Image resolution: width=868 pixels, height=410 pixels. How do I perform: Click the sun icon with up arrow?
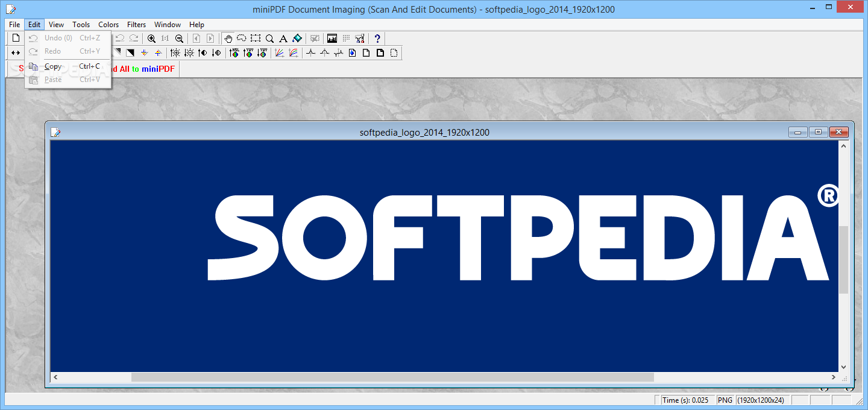tap(175, 53)
